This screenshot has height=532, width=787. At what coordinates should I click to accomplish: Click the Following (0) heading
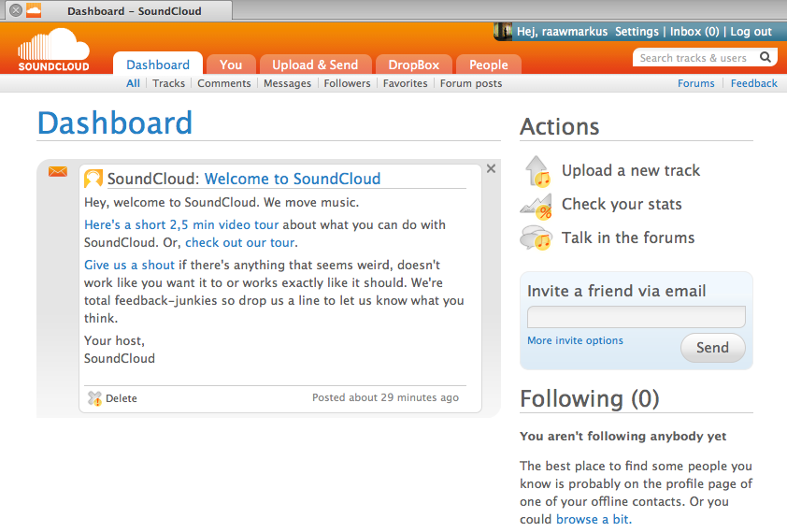(589, 399)
